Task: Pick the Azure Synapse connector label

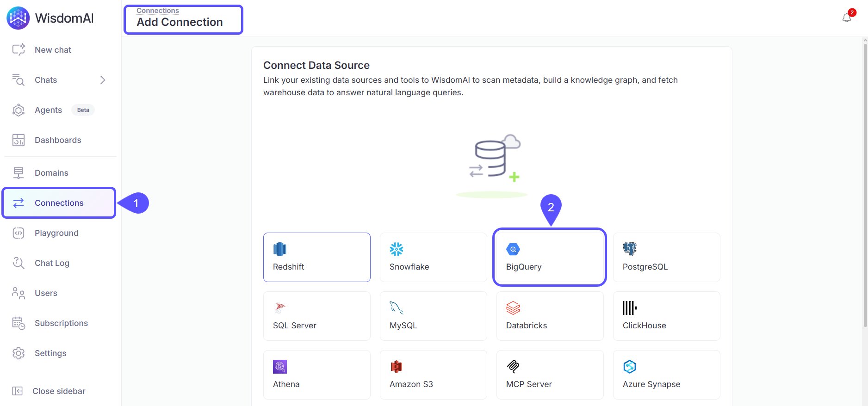Action: tap(651, 384)
